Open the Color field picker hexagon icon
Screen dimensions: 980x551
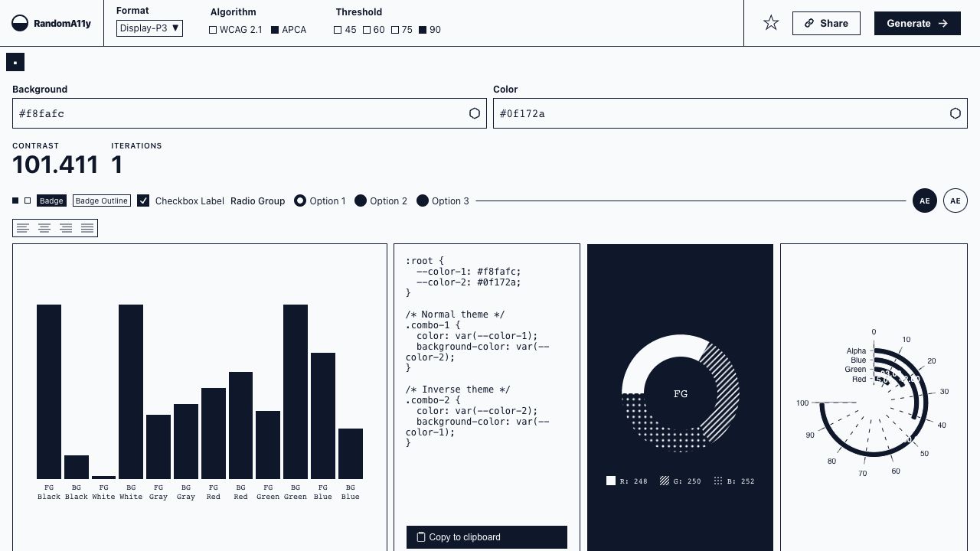(955, 113)
